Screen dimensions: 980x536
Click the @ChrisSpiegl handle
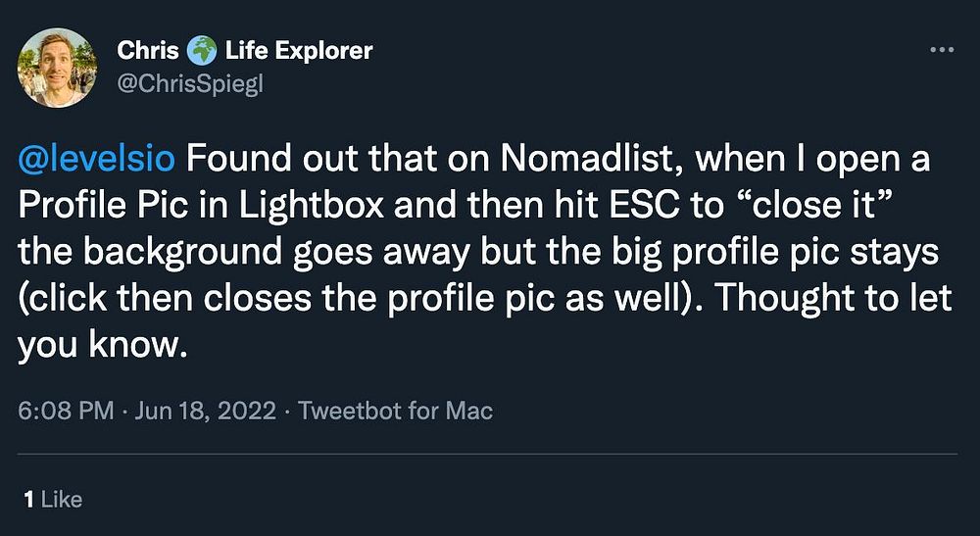[x=190, y=83]
